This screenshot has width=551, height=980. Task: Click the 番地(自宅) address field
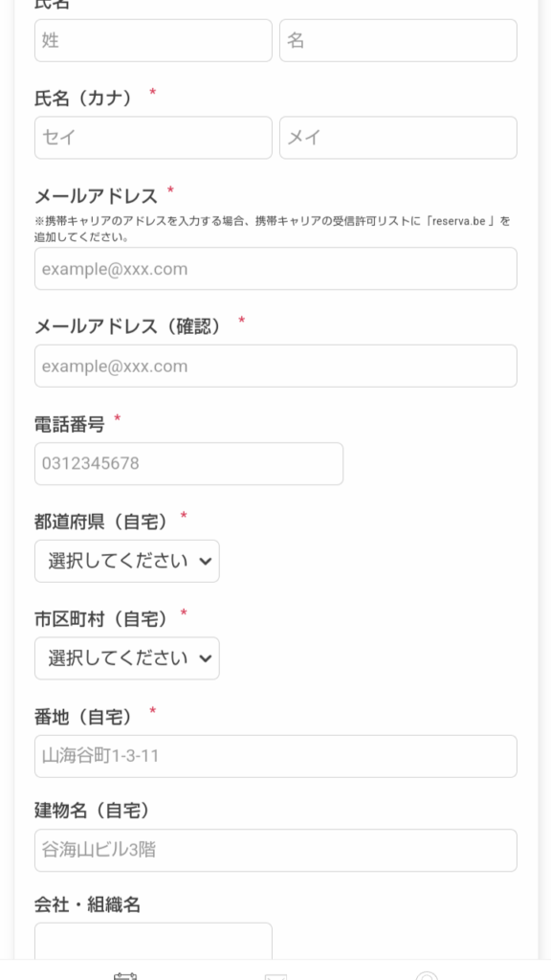(275, 756)
